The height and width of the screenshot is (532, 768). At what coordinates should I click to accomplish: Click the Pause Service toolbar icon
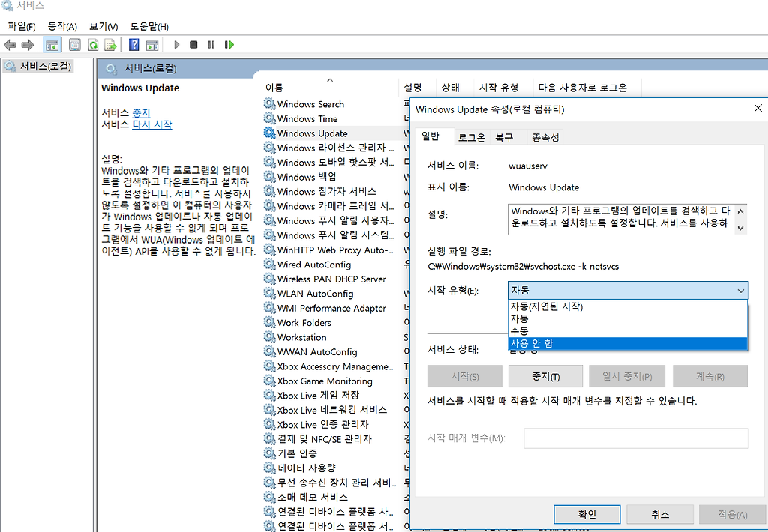point(211,45)
